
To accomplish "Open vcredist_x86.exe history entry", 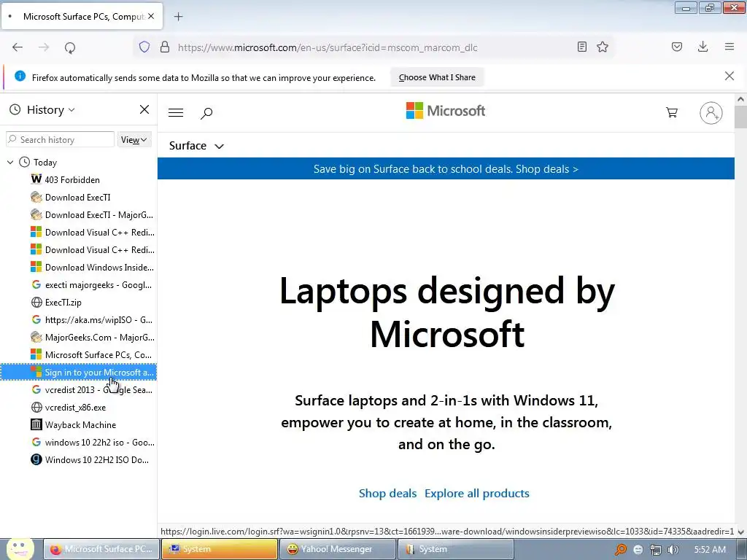I will tap(78, 408).
